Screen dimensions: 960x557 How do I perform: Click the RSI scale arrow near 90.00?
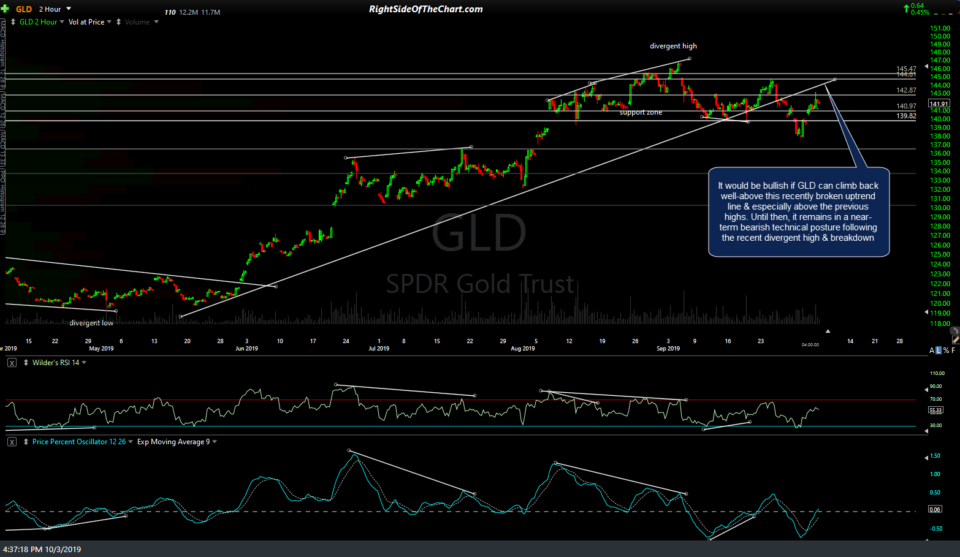tap(926, 388)
